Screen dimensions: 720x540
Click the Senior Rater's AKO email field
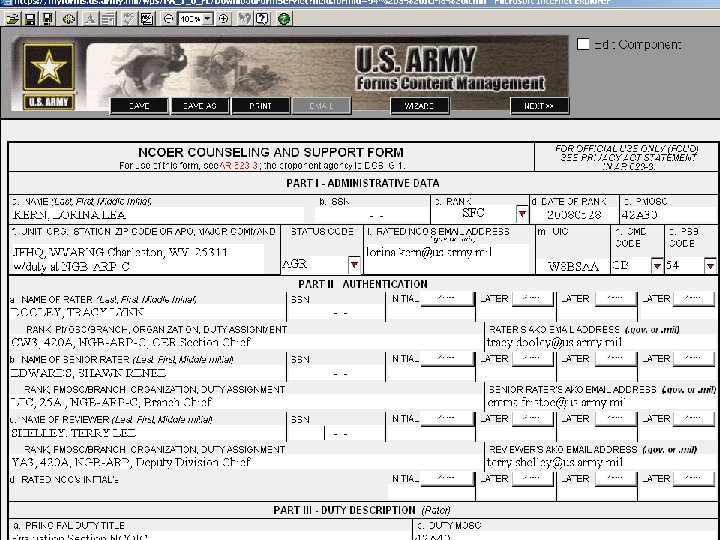click(601, 402)
